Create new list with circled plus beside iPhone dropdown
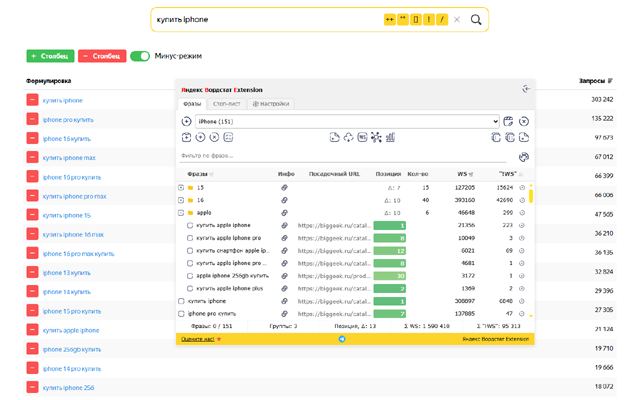The height and width of the screenshot is (400, 640). coord(186,121)
